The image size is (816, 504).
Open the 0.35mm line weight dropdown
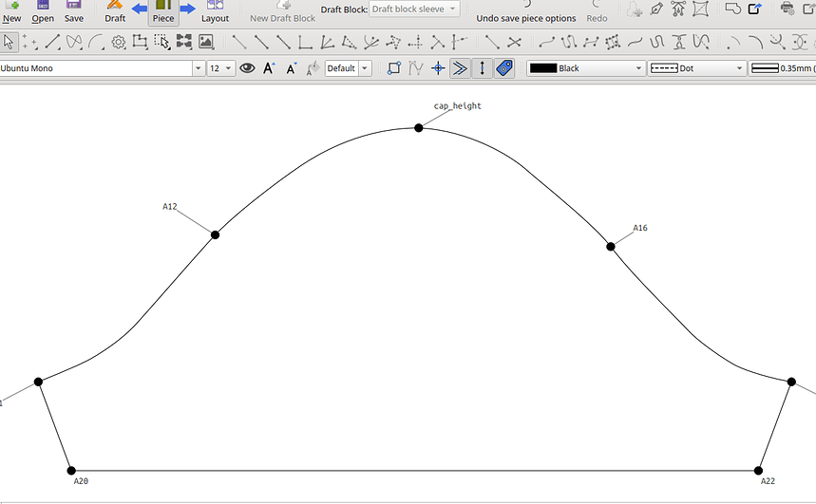pyautogui.click(x=782, y=68)
